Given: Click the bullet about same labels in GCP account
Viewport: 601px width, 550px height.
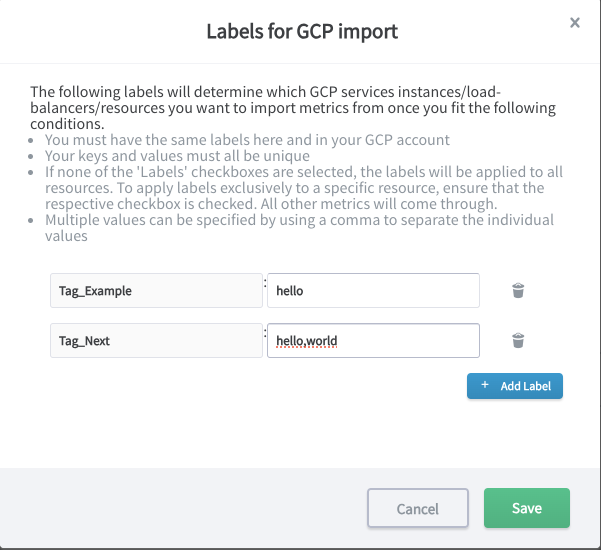Looking at the screenshot, I should point(247,140).
